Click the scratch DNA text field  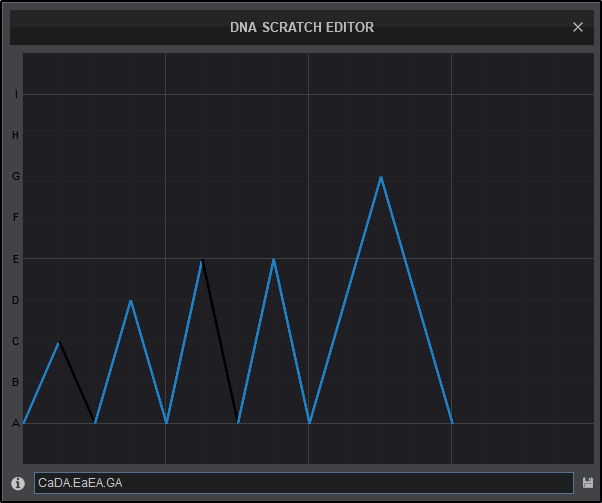[x=303, y=483]
